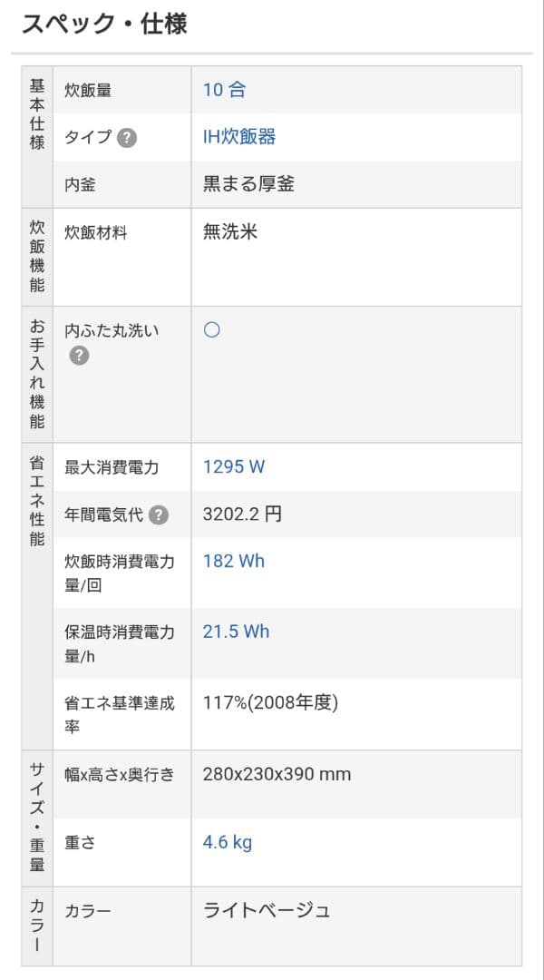The height and width of the screenshot is (980, 544).
Task: Select the 1295 W power link
Action: 232,466
